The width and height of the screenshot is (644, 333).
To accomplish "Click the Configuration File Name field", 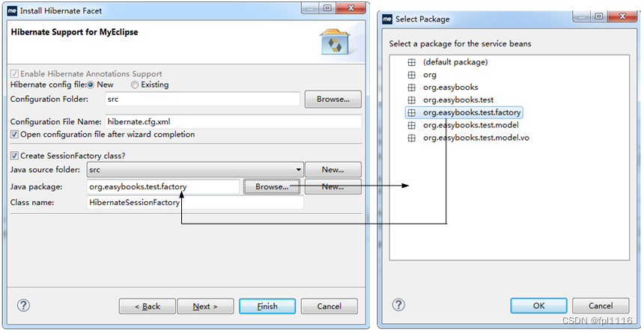I will tap(234, 121).
